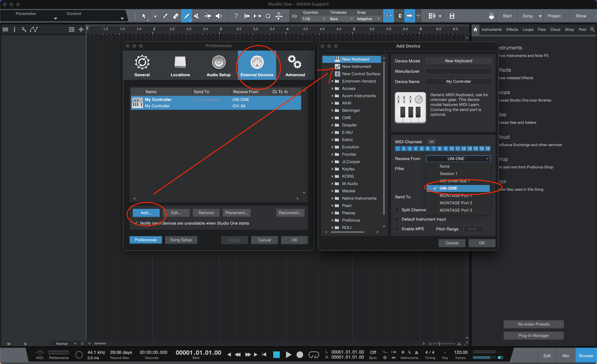This screenshot has height=364, width=597.
Task: Expand the KORG vendor folder
Action: [x=332, y=176]
